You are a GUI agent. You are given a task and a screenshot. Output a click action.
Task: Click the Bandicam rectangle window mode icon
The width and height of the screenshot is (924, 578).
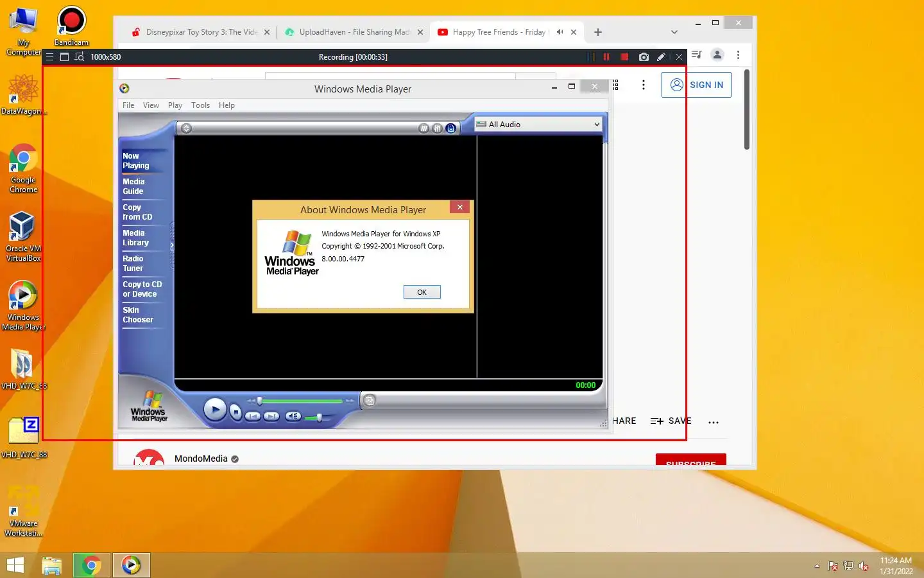pyautogui.click(x=64, y=57)
